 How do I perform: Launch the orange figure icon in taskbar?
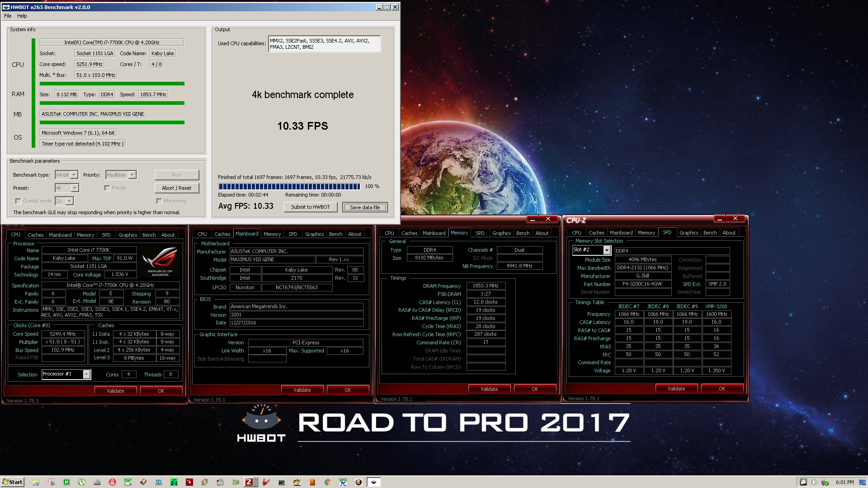(x=312, y=482)
